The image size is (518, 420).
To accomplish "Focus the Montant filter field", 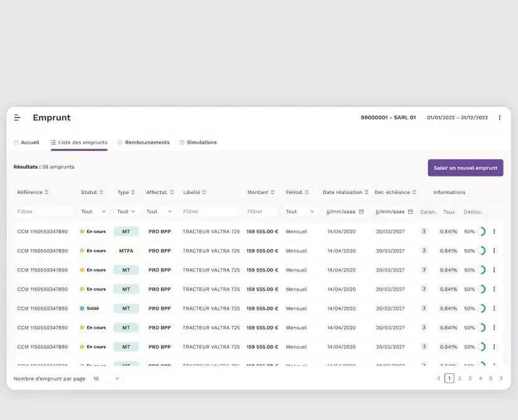I will coord(261,212).
